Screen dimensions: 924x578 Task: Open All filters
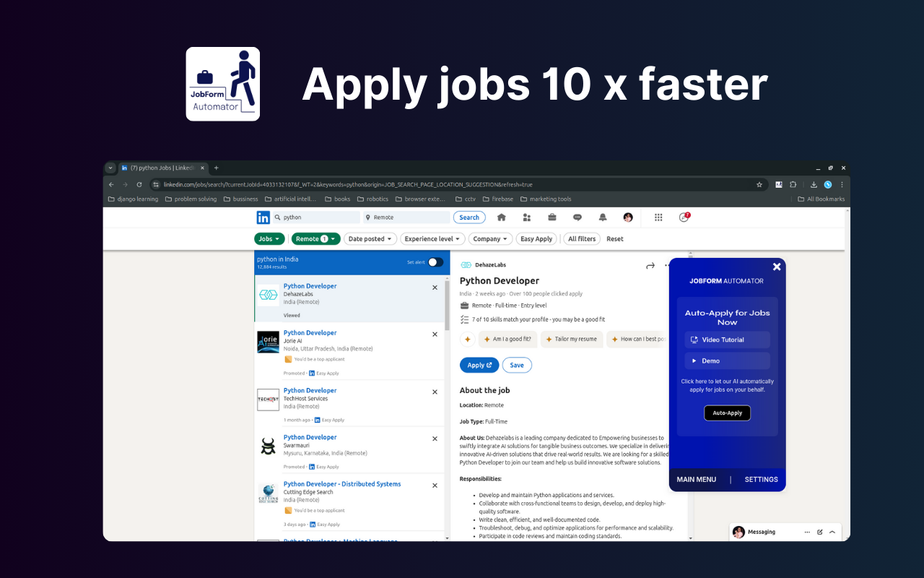582,239
